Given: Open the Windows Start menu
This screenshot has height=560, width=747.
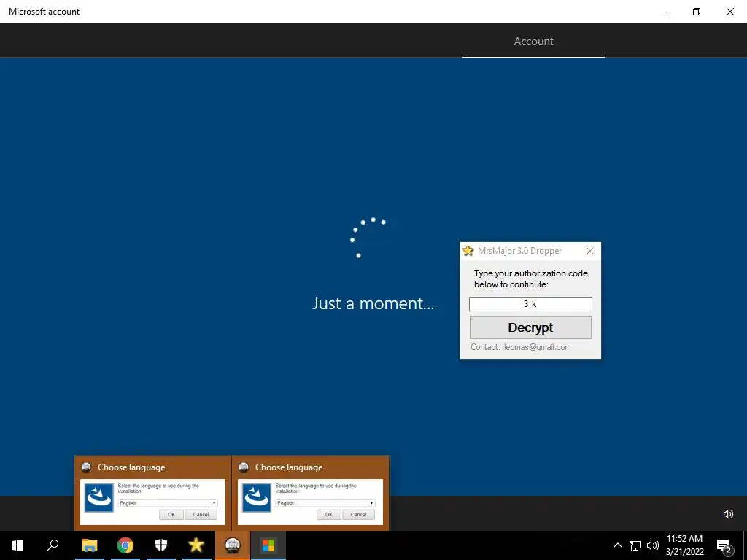Looking at the screenshot, I should pos(18,545).
